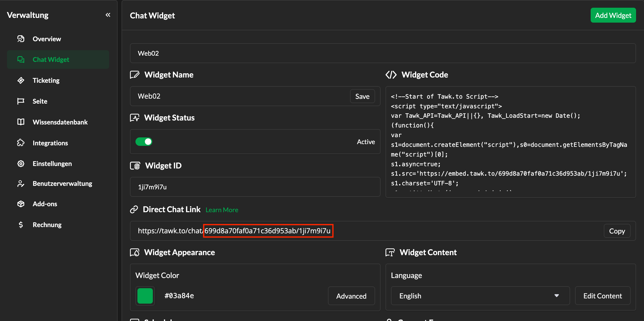
Task: Open the Language dropdown set to English
Action: (x=480, y=296)
